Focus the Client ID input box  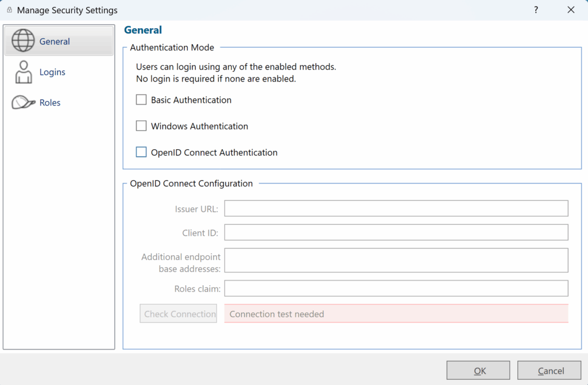tap(396, 232)
